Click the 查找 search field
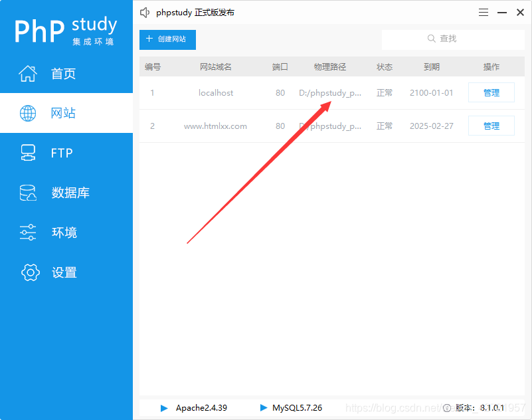The width and height of the screenshot is (532, 420). point(453,39)
